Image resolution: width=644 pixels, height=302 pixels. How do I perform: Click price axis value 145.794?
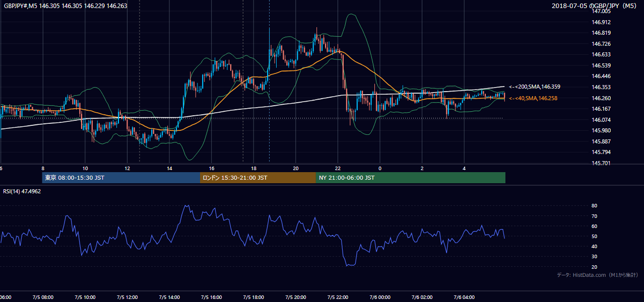tap(602, 152)
